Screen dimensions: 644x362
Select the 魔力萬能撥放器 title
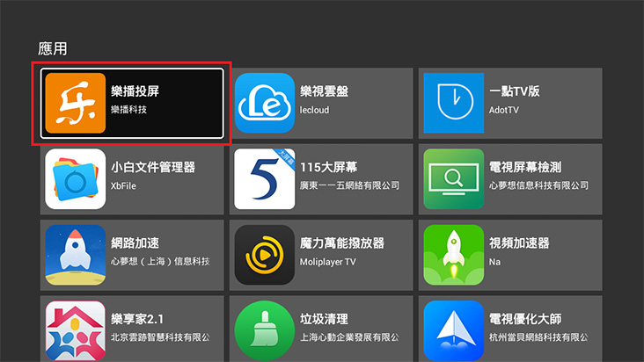click(x=342, y=243)
